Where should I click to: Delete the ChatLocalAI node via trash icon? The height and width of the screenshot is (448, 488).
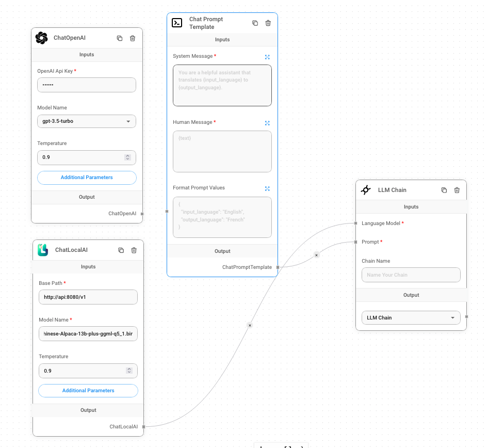[134, 250]
